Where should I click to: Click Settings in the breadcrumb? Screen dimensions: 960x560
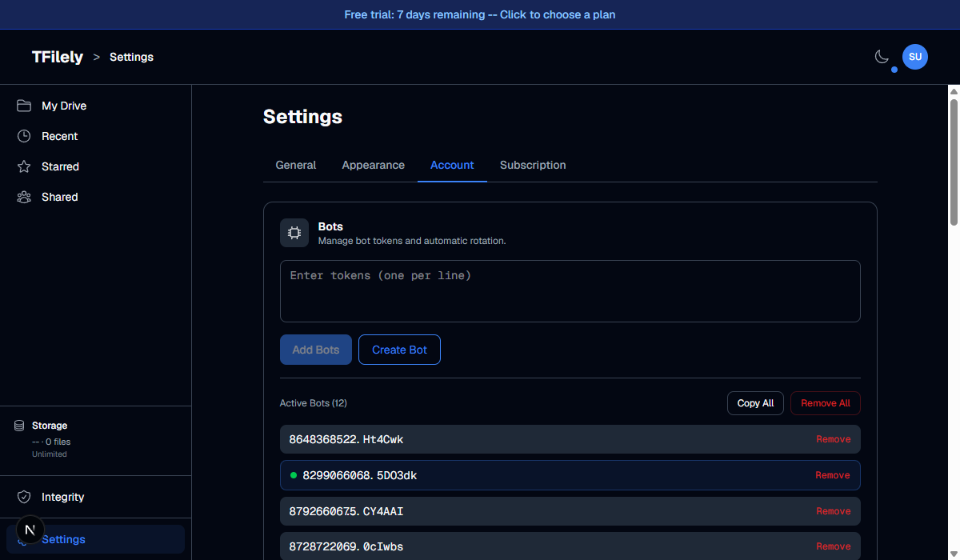click(131, 57)
